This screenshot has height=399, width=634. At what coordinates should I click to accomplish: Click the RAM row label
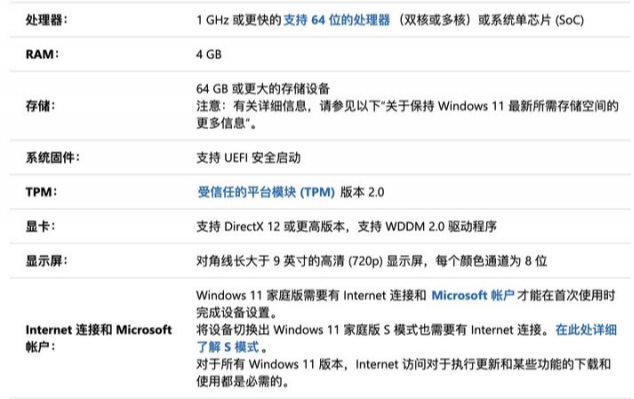42,54
